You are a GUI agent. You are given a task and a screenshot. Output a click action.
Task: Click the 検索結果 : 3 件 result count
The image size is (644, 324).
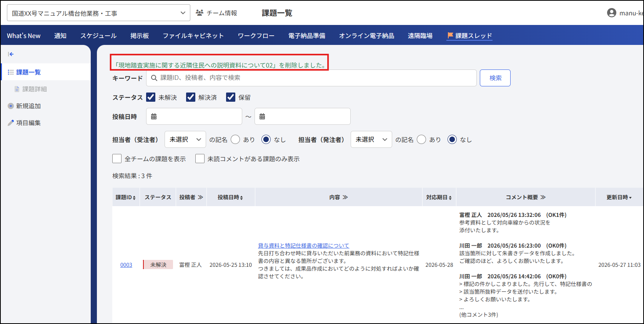132,176
